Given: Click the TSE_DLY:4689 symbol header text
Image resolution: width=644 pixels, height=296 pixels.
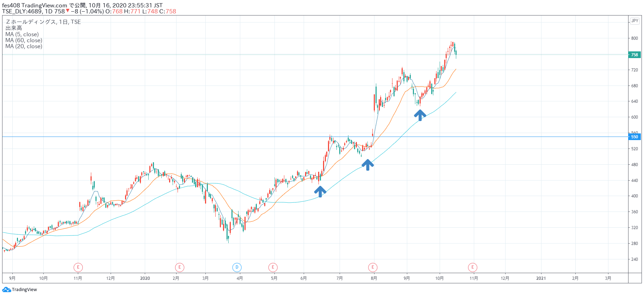Looking at the screenshot, I should tap(22, 11).
